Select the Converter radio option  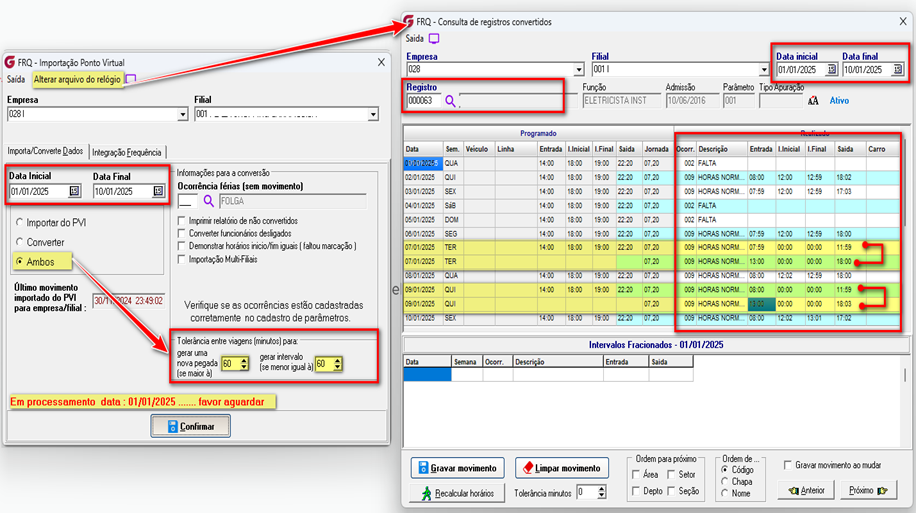pos(20,242)
